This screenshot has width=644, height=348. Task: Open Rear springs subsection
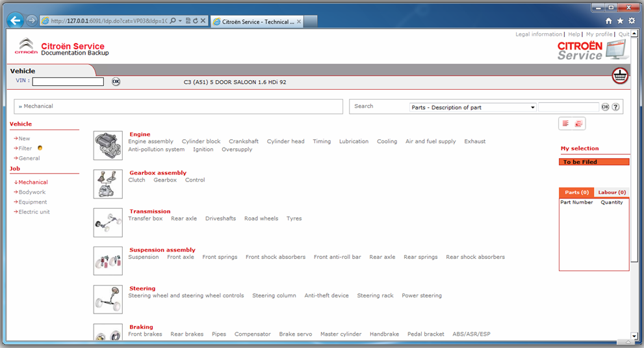[x=420, y=257]
